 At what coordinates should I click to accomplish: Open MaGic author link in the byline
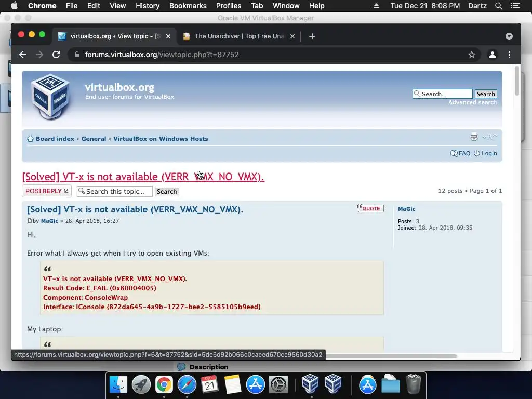point(49,221)
